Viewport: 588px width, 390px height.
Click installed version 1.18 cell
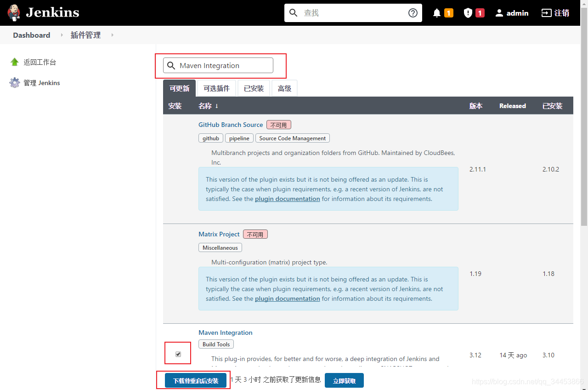pyautogui.click(x=548, y=274)
